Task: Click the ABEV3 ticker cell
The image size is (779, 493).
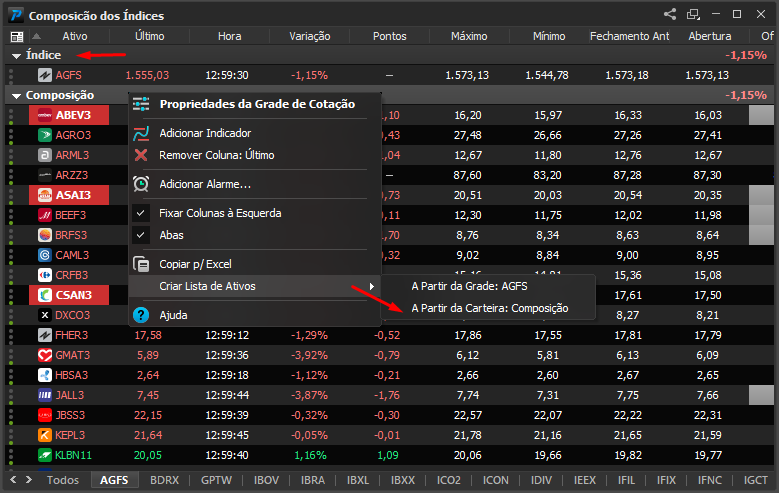Action: 69,115
